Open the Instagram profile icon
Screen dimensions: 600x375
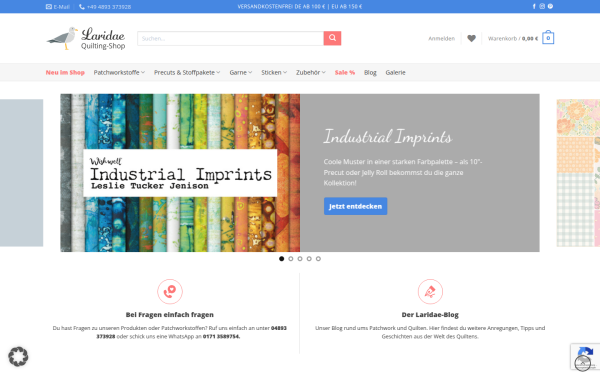tap(542, 6)
